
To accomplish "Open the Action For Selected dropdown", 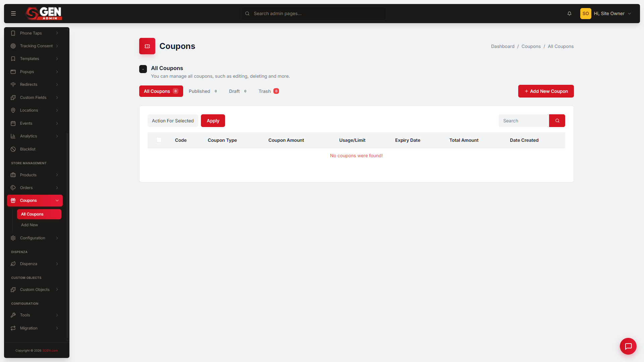I will (173, 121).
